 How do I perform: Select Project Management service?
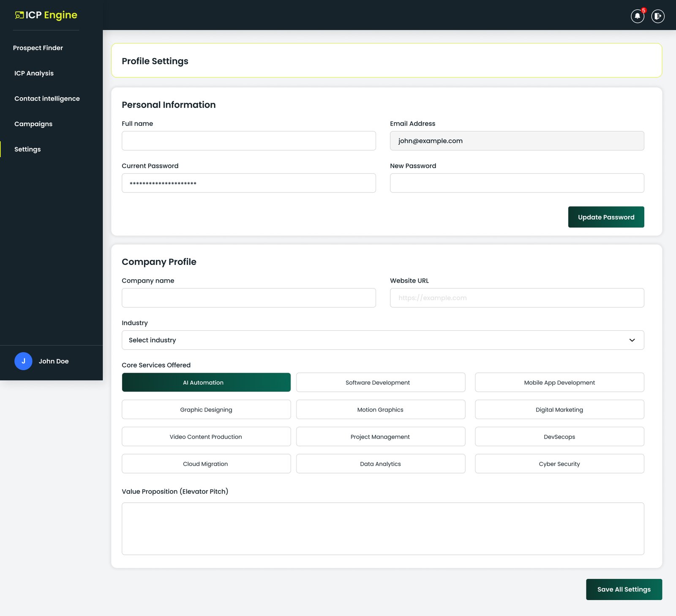pyautogui.click(x=381, y=436)
